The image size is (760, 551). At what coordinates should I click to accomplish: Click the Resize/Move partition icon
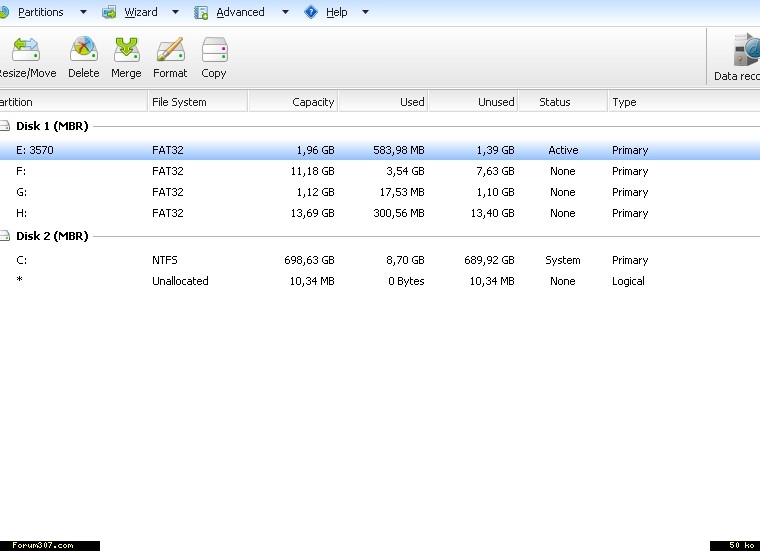pyautogui.click(x=25, y=50)
